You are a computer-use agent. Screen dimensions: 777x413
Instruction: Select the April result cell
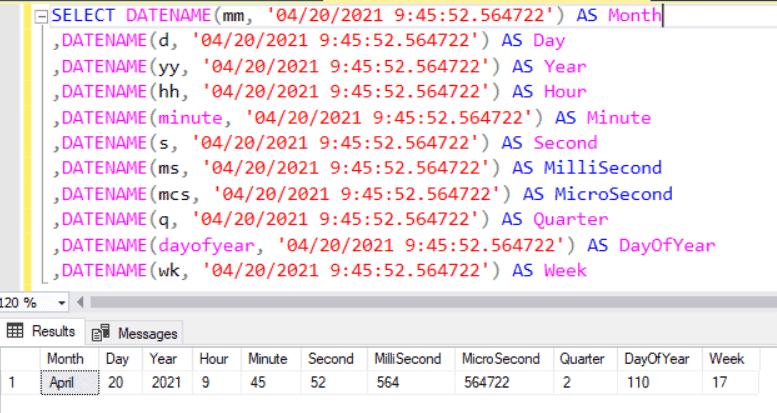pos(64,381)
